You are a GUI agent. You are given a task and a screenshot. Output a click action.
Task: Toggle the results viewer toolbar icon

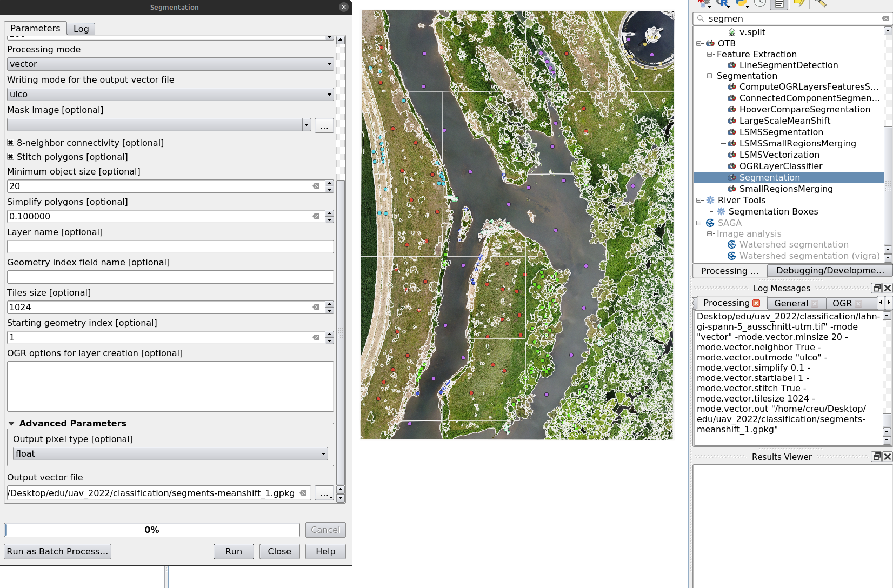click(x=779, y=4)
